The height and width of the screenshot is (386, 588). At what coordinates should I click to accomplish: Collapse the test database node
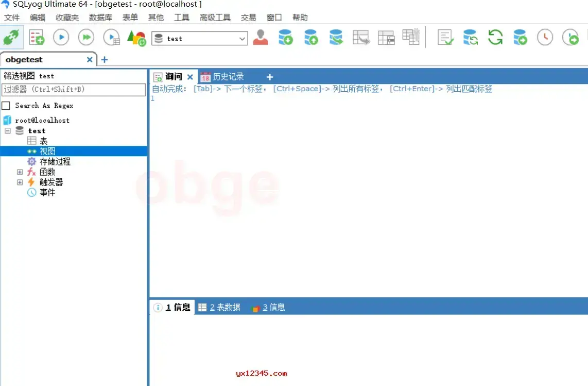pos(8,131)
